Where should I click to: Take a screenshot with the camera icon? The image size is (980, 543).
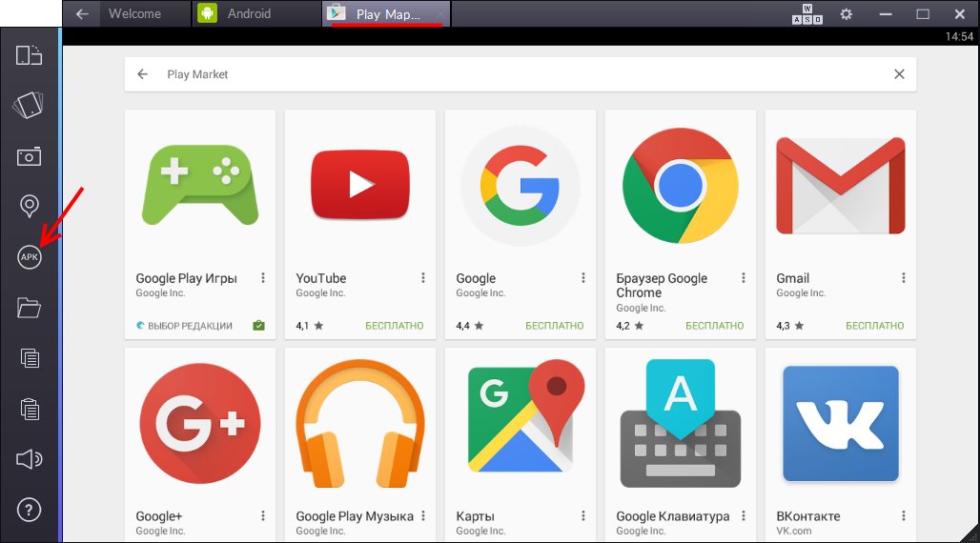click(x=29, y=156)
